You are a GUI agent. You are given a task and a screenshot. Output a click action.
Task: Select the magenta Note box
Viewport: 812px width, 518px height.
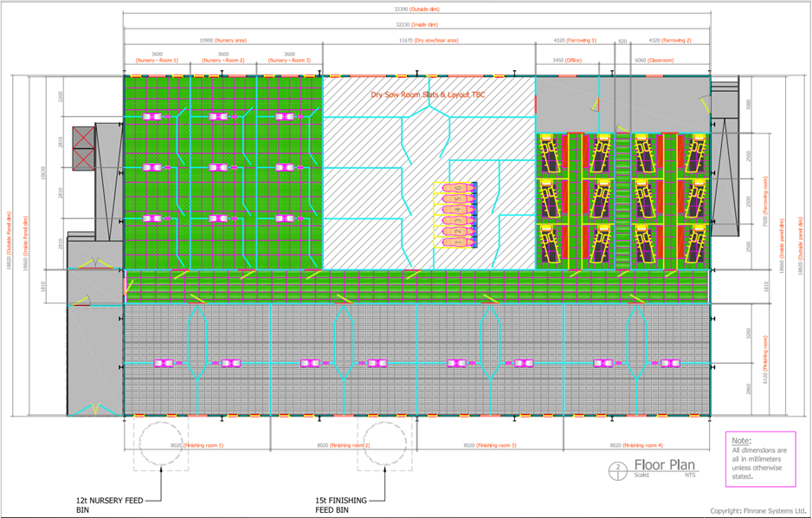[x=759, y=454]
